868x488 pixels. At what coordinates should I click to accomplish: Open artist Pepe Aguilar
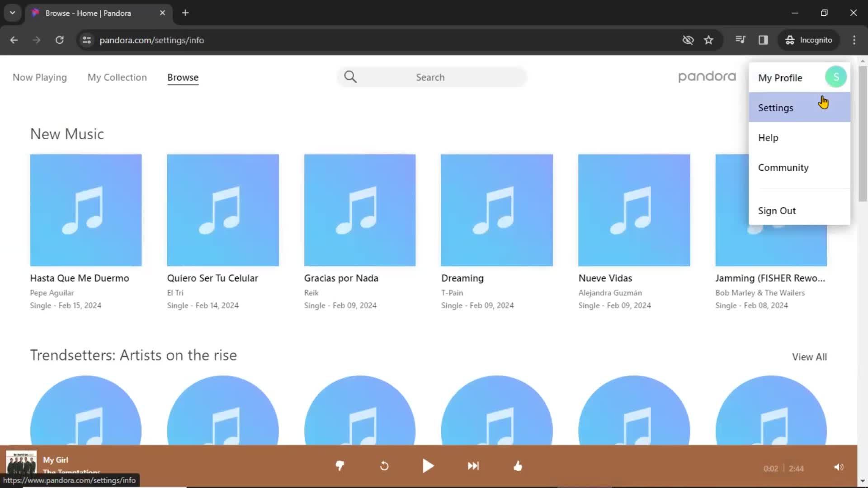click(x=52, y=292)
